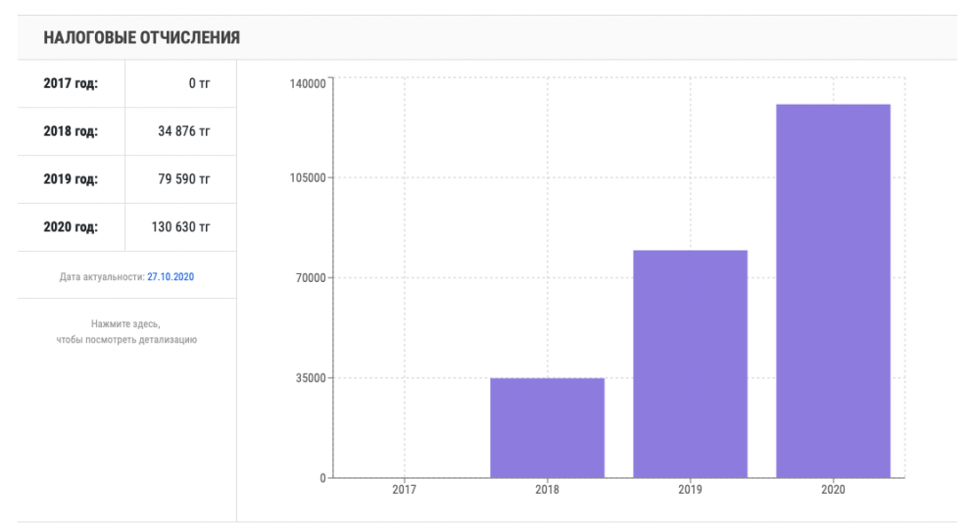Select the '2019 год:' row label

[x=71, y=179]
